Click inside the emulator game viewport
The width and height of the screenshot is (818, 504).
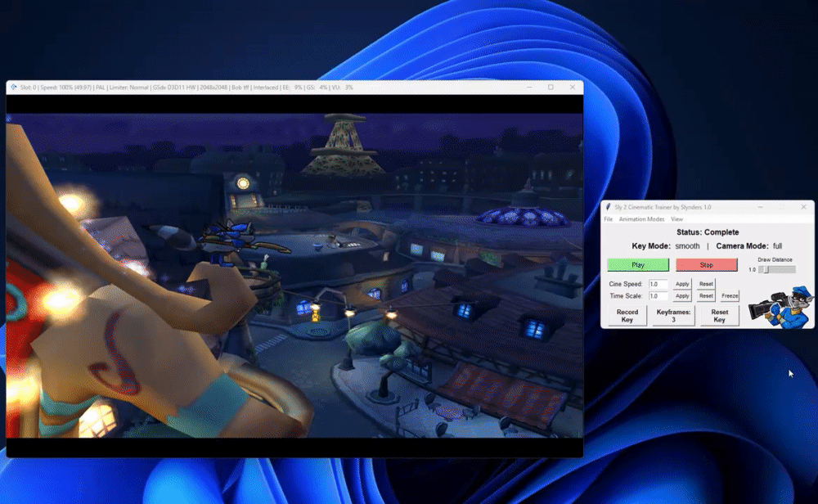[x=294, y=276]
